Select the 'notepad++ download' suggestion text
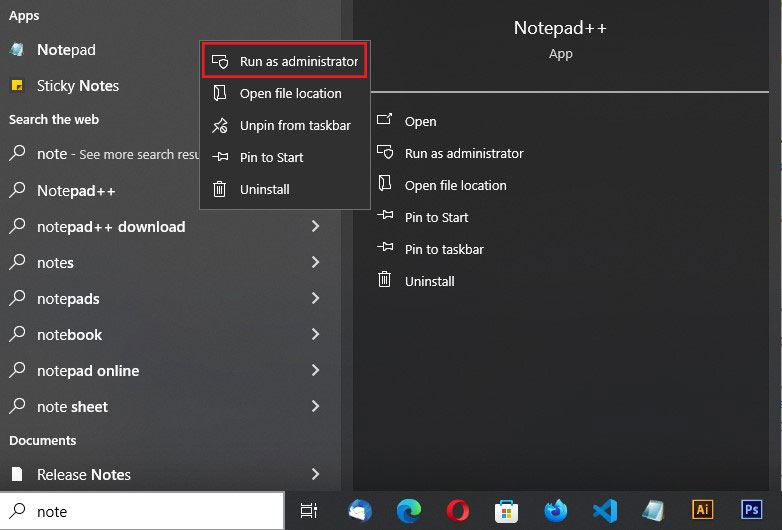 (111, 227)
